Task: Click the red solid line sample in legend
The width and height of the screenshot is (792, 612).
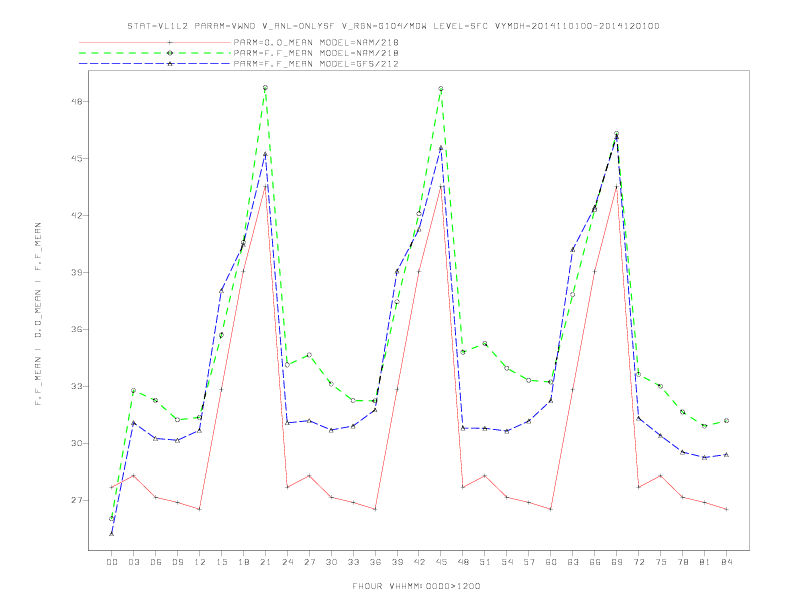Action: [155, 42]
